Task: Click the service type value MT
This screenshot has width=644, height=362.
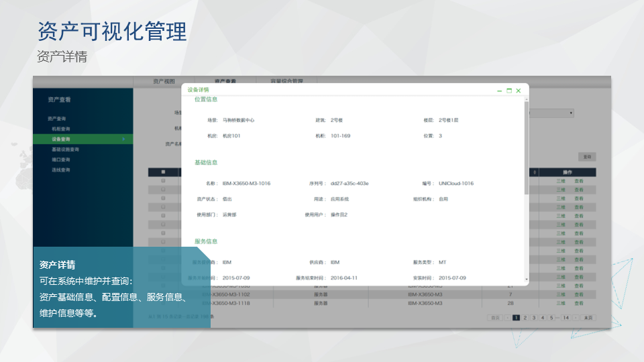Action: [442, 262]
